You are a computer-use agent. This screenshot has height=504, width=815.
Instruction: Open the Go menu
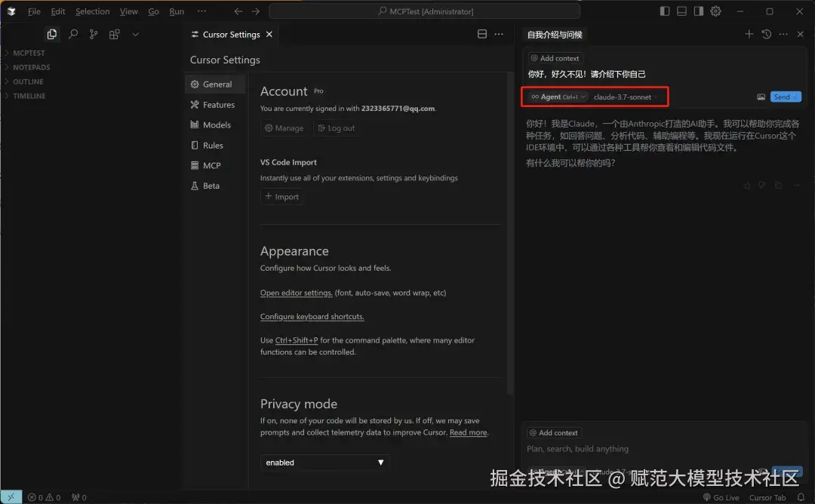click(x=153, y=11)
